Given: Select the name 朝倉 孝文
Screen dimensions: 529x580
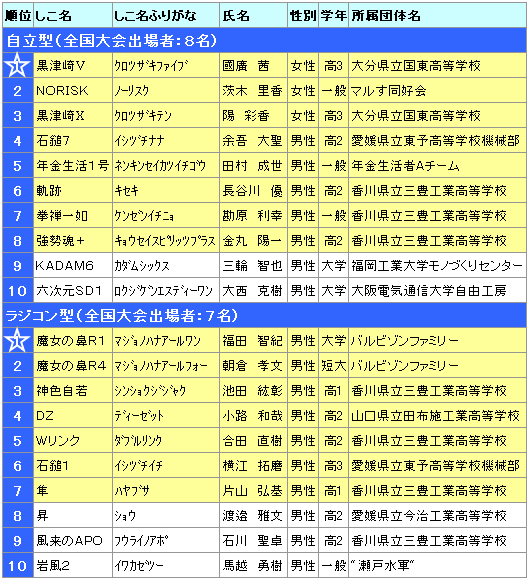Looking at the screenshot, I should click(252, 365).
